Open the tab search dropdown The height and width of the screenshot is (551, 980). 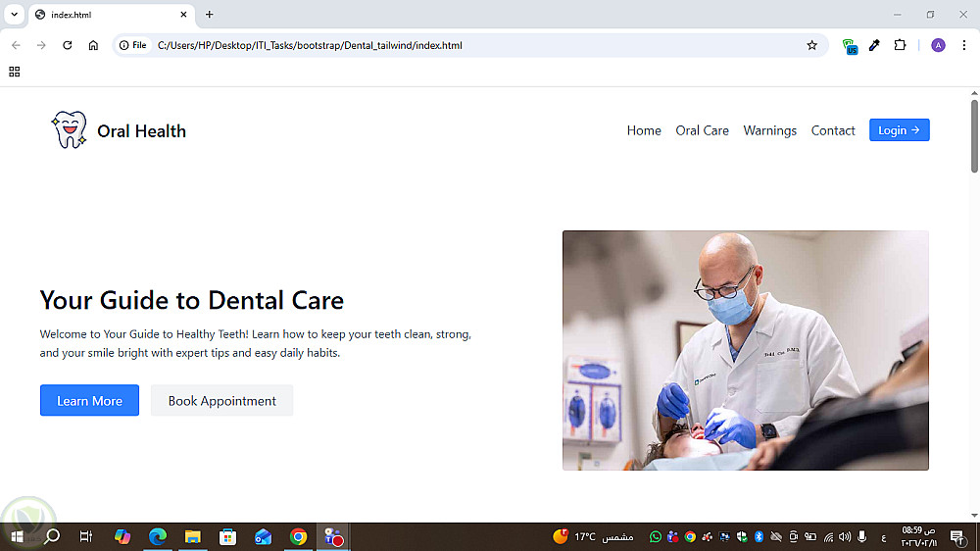click(x=14, y=15)
